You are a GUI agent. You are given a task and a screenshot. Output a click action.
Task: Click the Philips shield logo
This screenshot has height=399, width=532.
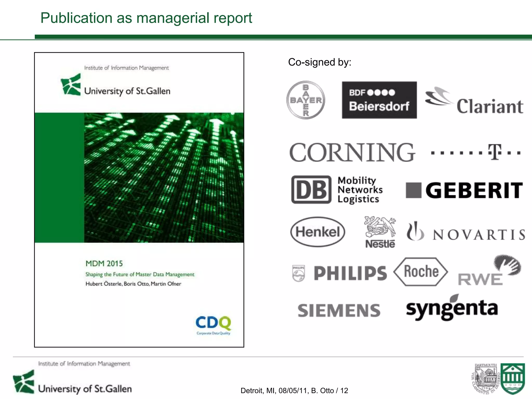pos(298,274)
